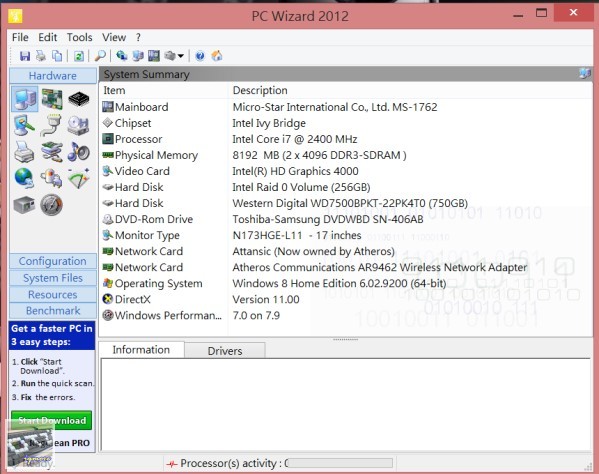
Task: Select the Hard Disk Western Digital row
Action: [346, 203]
